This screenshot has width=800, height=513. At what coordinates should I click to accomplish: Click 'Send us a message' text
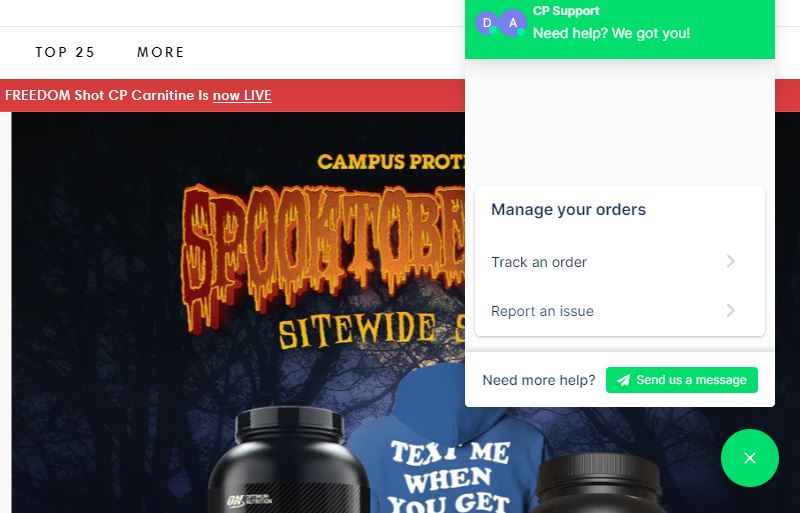point(691,380)
